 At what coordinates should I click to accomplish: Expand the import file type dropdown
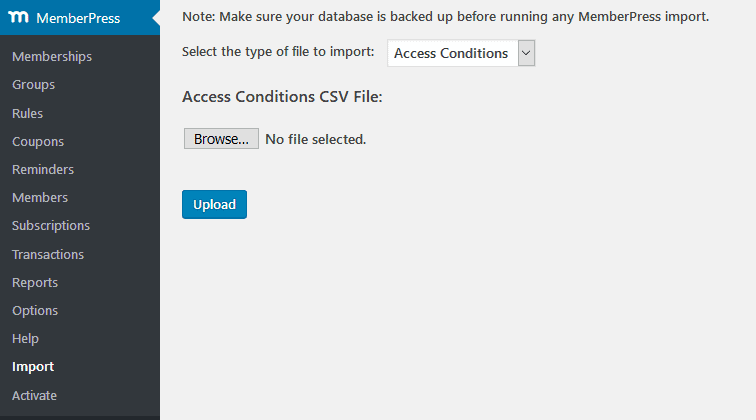pyautogui.click(x=460, y=54)
